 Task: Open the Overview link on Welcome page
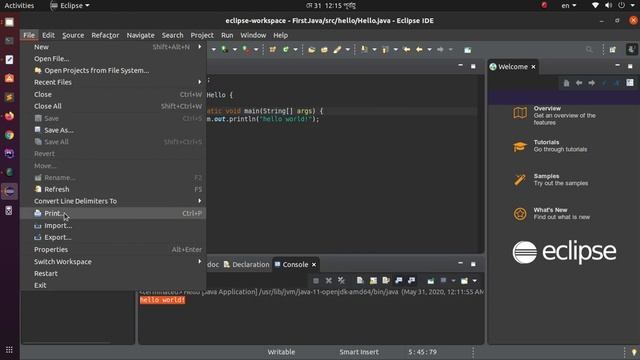point(547,109)
